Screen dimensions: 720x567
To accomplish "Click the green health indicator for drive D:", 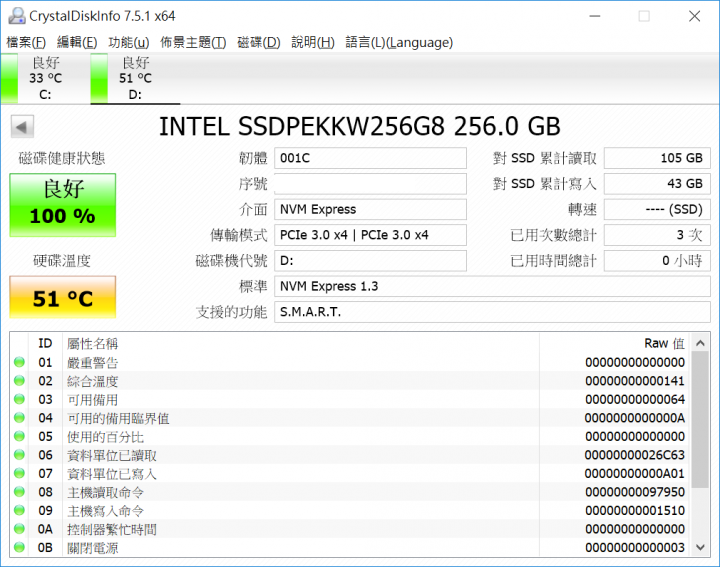I will coord(99,79).
